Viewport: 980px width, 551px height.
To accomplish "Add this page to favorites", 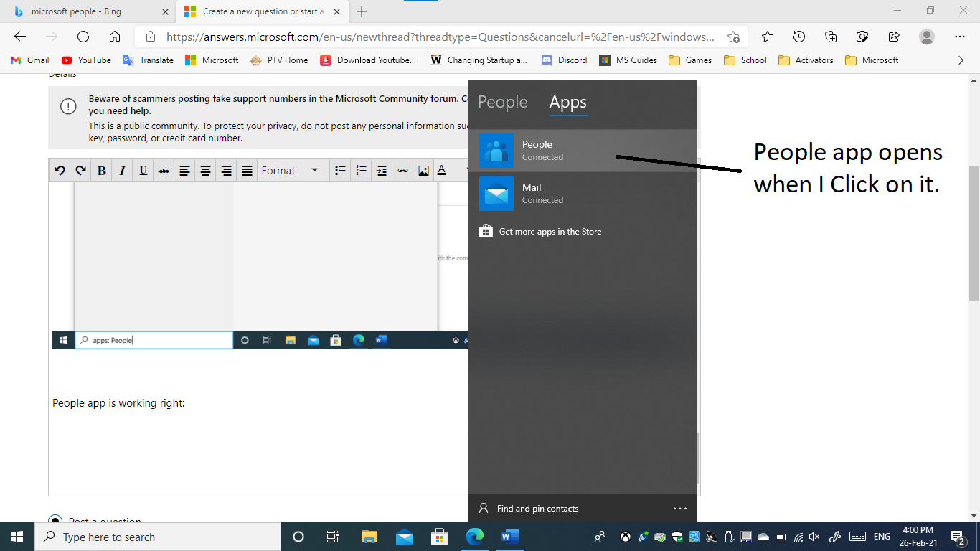I will [x=733, y=37].
